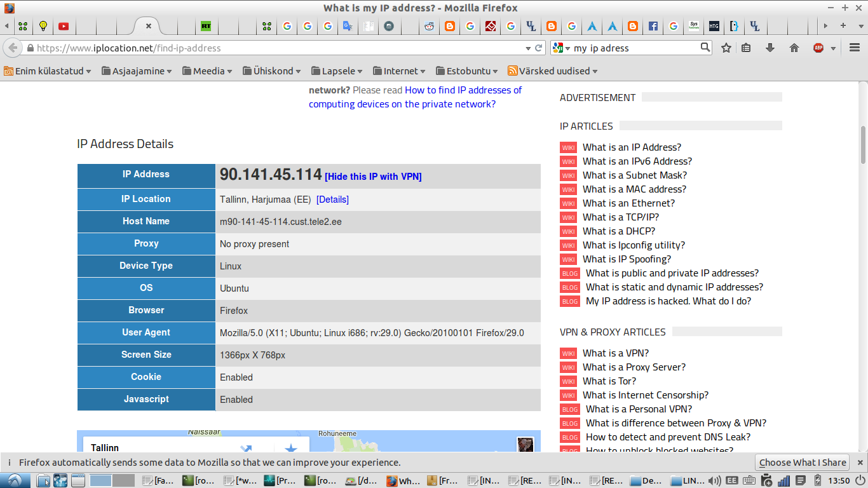Open the Details link for Tallinn location
This screenshot has width=868, height=488.
click(332, 200)
